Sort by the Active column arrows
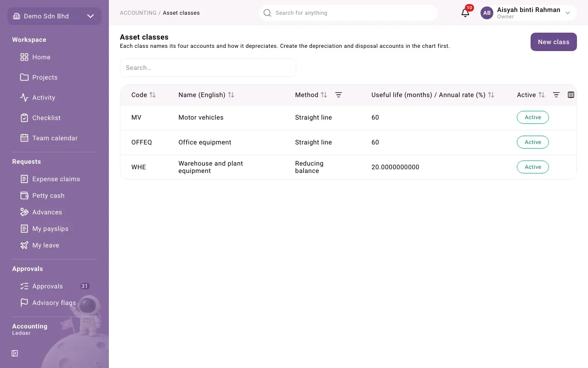The width and height of the screenshot is (588, 368). tap(542, 95)
